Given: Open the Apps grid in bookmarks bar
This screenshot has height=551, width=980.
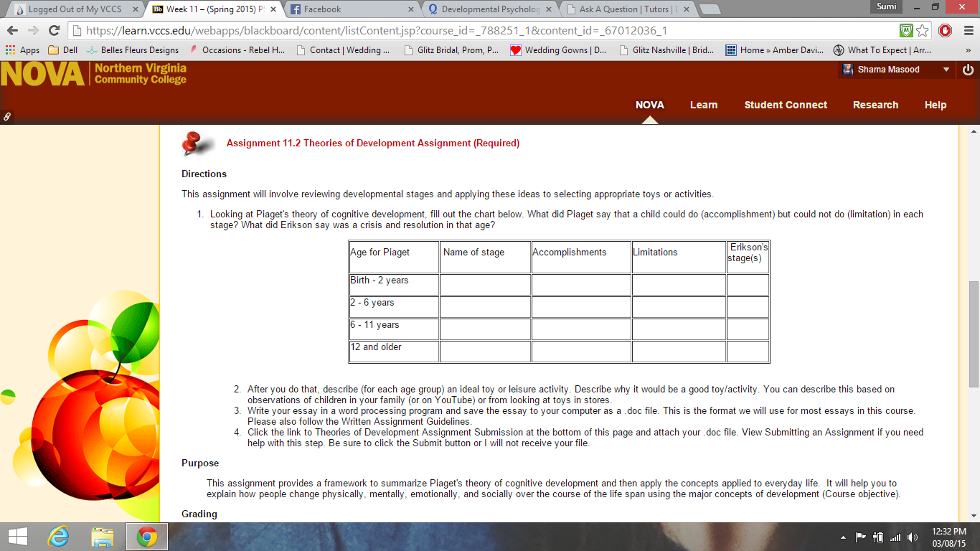Looking at the screenshot, I should [x=22, y=50].
